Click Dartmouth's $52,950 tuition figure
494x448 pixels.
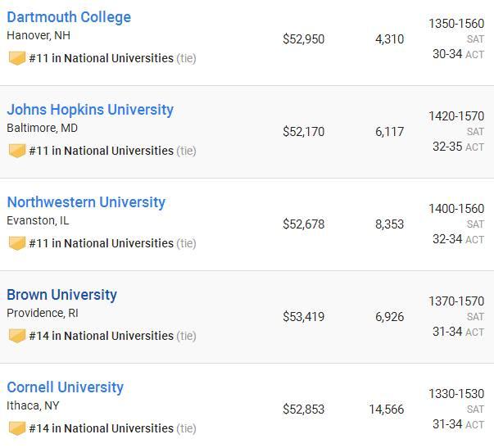[x=303, y=39]
